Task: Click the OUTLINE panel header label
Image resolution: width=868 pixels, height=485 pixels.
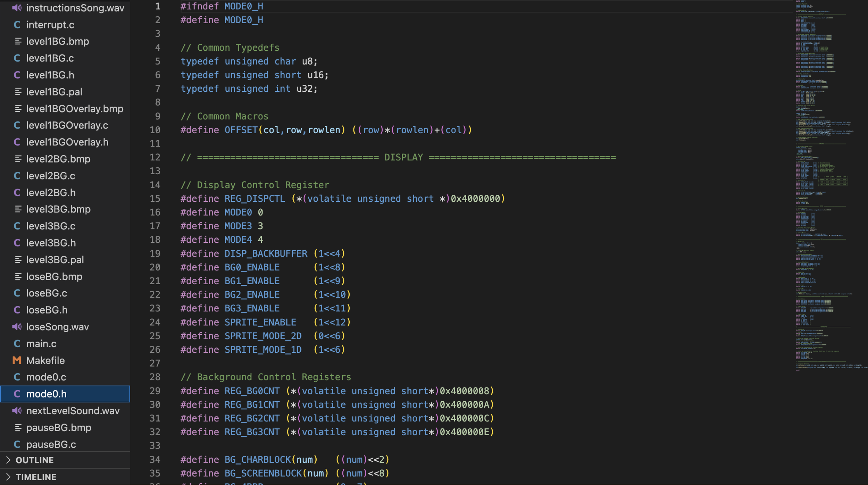Action: click(35, 460)
